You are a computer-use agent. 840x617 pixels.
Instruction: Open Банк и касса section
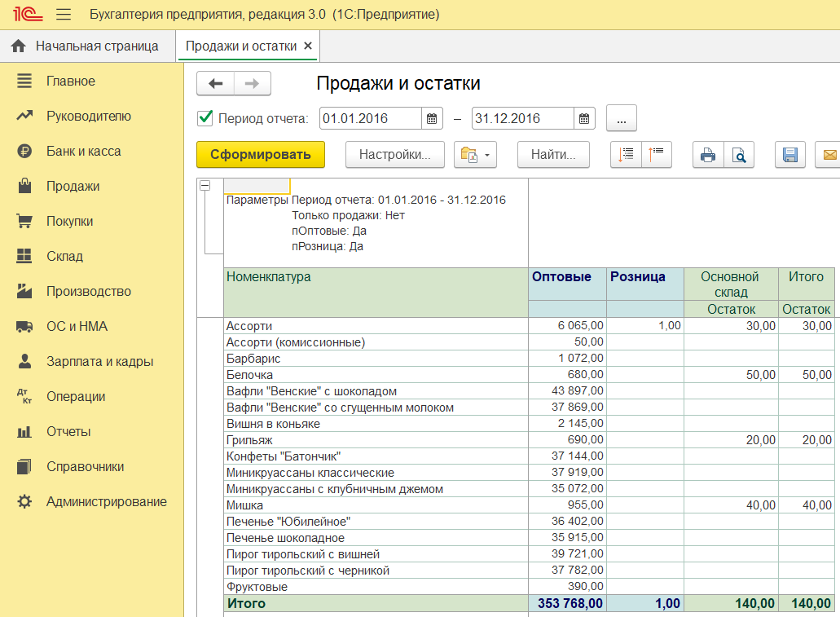[84, 151]
